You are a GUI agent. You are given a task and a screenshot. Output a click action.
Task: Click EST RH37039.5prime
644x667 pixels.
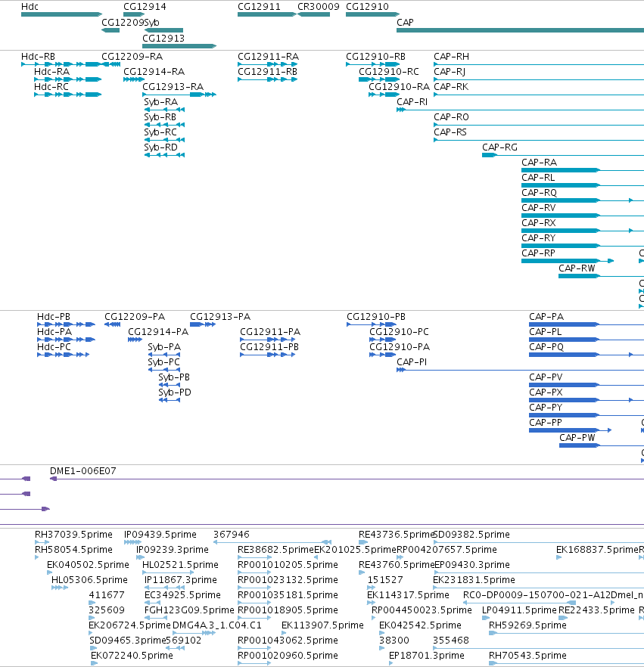coord(42,542)
